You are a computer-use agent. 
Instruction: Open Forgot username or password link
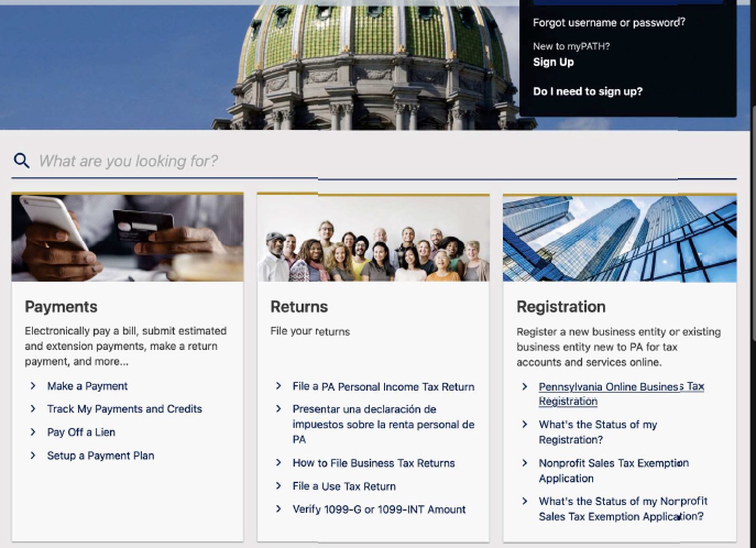tap(608, 22)
